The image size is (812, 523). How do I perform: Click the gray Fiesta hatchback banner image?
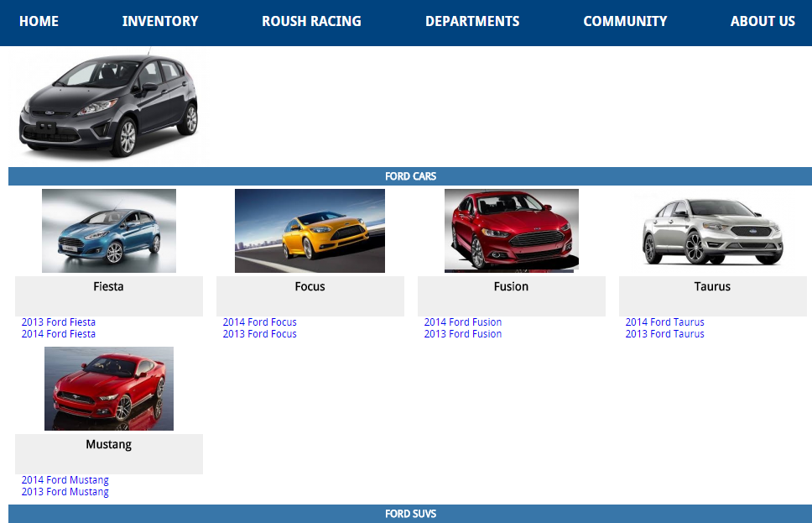pyautogui.click(x=109, y=105)
